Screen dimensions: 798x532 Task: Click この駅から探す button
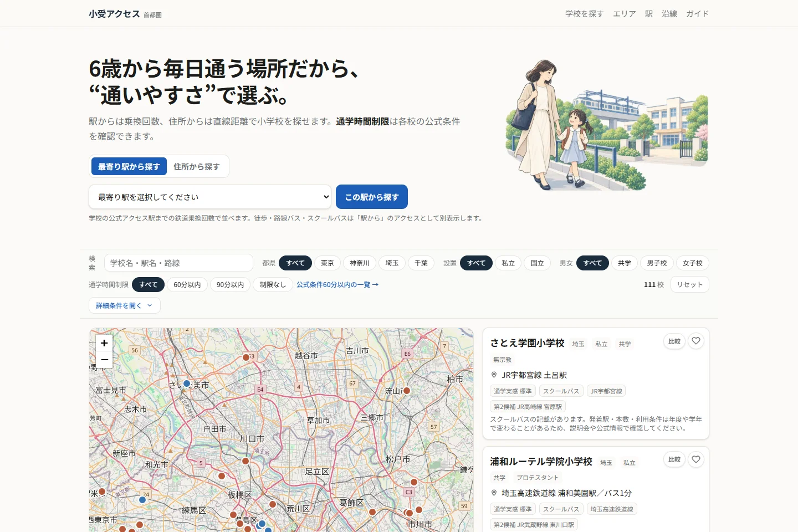[372, 197]
